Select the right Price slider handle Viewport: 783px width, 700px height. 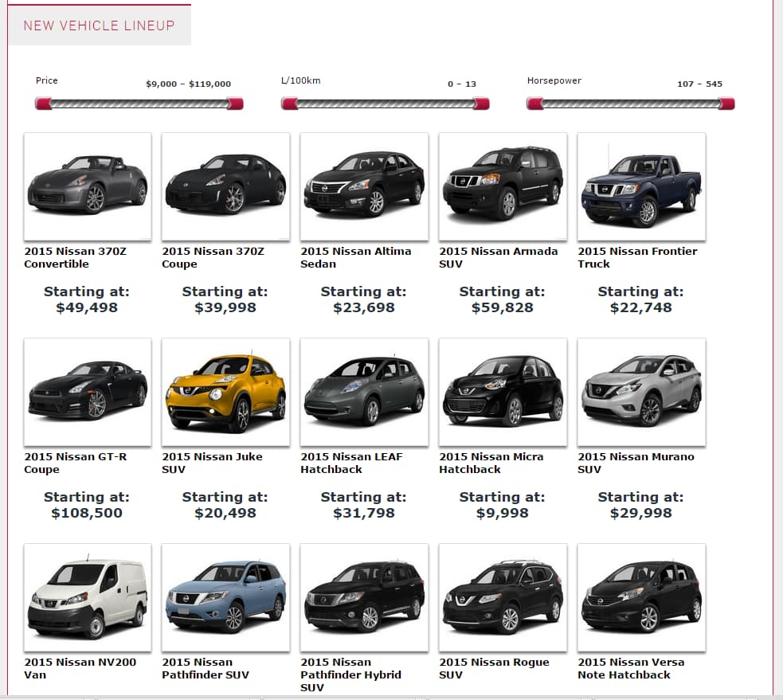236,103
